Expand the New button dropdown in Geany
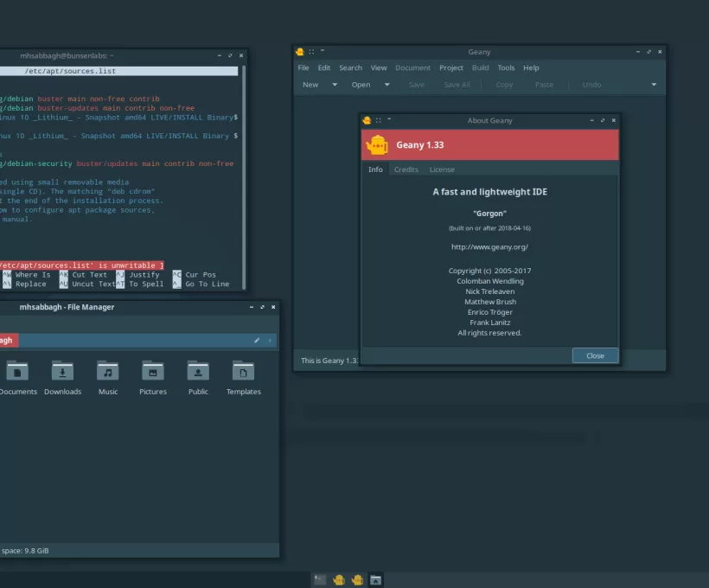The height and width of the screenshot is (588, 709). tap(334, 84)
